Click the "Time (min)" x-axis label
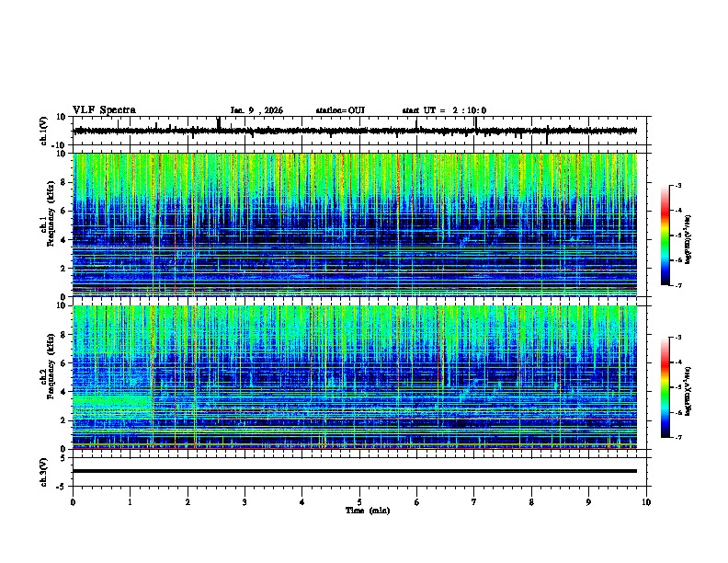 (x=368, y=511)
